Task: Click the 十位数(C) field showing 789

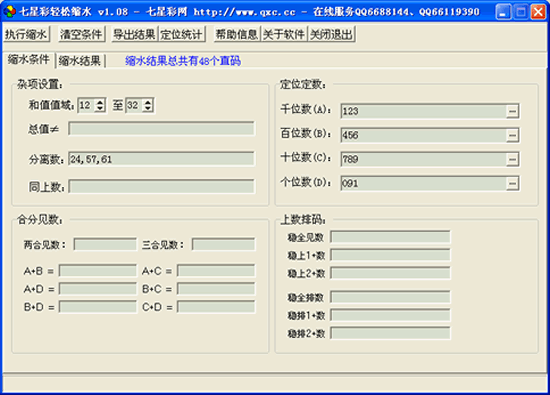Action: pos(423,160)
